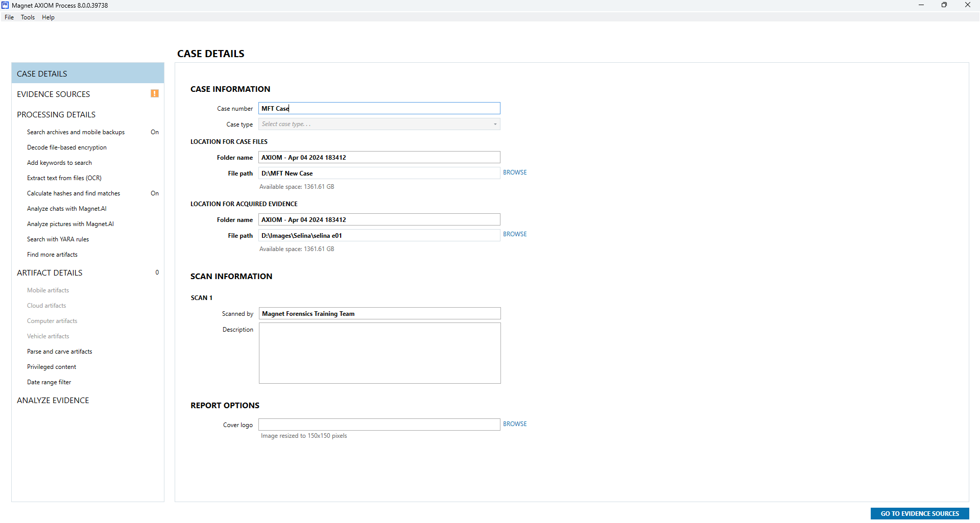Open Search archives and mobile backups setting
980x523 pixels.
coord(76,132)
